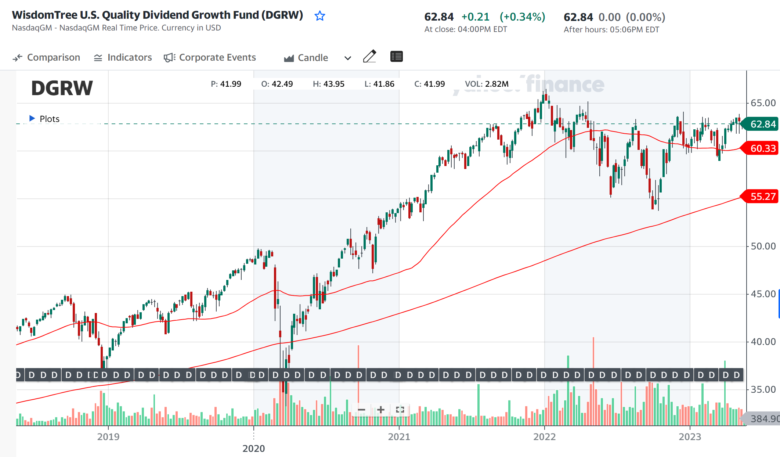Click the Indicators lines icon
This screenshot has width=780, height=457.
pos(98,58)
